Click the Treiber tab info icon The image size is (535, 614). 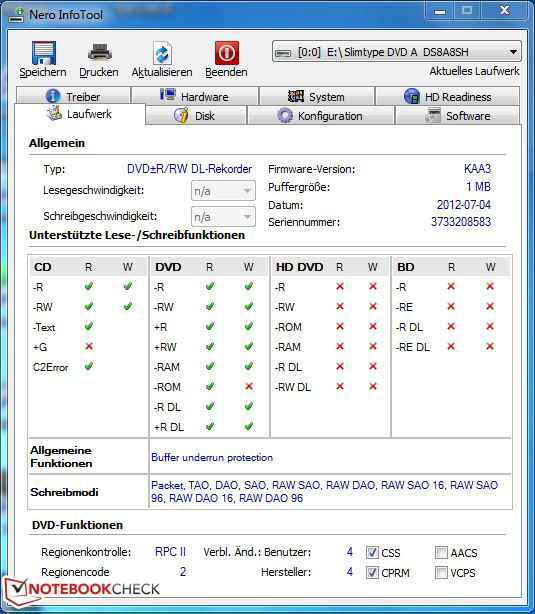click(53, 96)
